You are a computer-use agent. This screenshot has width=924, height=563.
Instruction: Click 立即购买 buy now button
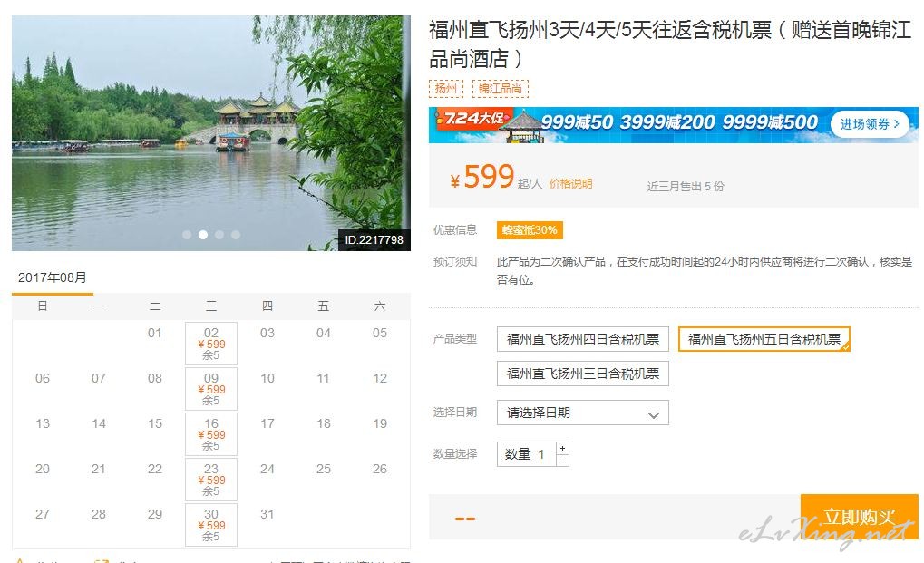point(860,517)
